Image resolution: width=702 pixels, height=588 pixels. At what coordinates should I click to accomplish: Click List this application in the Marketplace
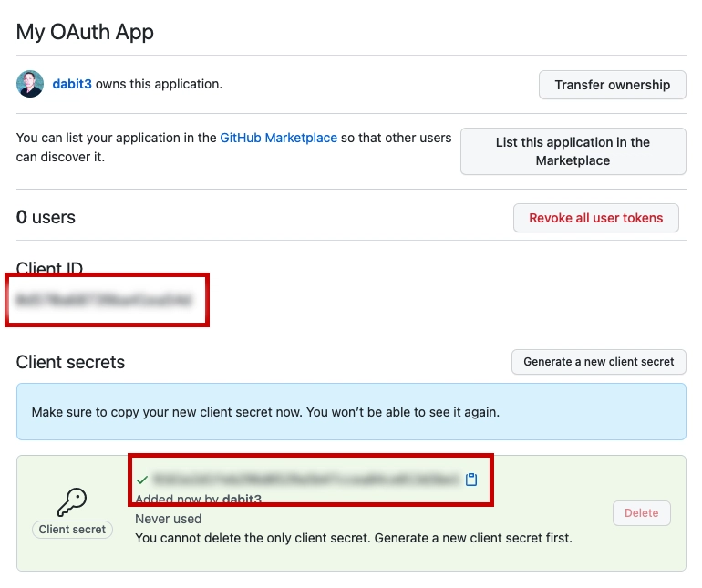573,151
